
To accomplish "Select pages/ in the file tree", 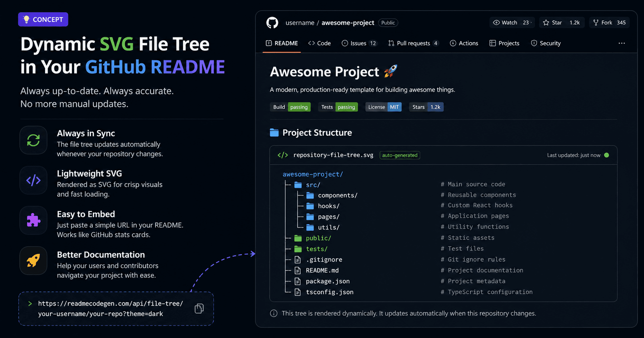I will [x=329, y=217].
